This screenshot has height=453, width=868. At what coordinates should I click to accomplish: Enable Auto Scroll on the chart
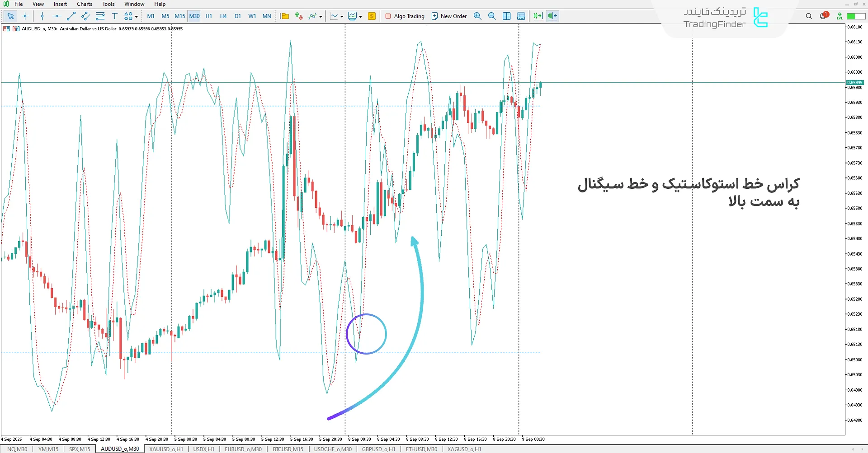[x=537, y=16]
